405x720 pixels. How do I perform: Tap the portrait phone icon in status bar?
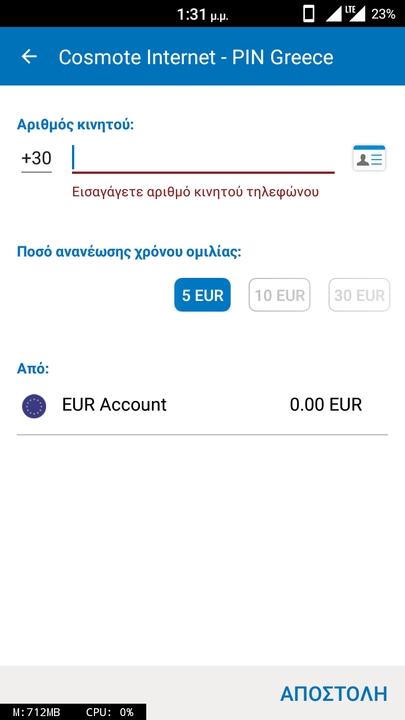[x=309, y=14]
